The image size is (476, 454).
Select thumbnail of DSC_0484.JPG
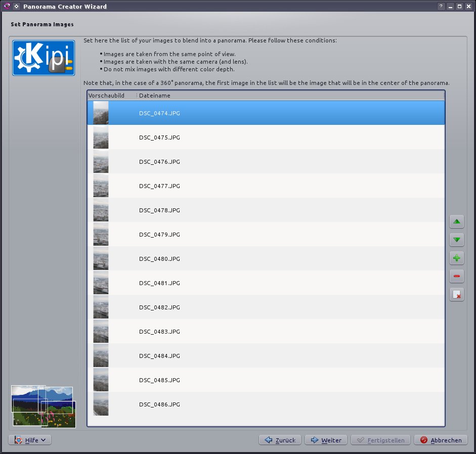click(x=101, y=356)
